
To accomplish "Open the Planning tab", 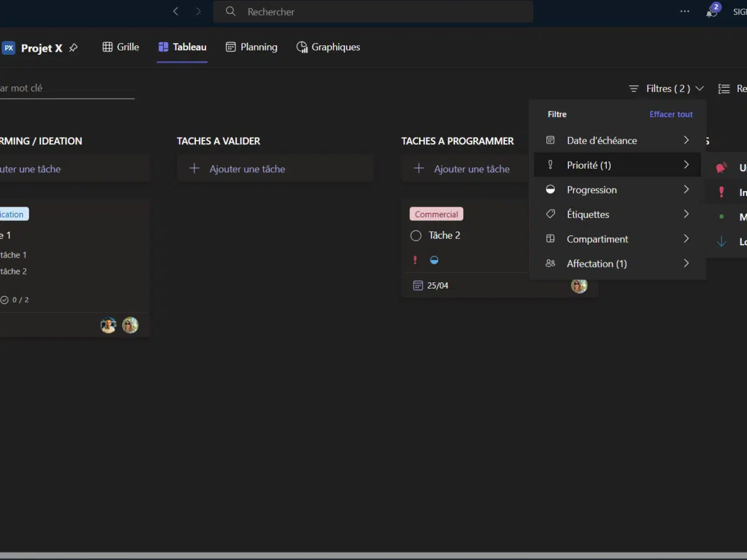I will point(251,47).
